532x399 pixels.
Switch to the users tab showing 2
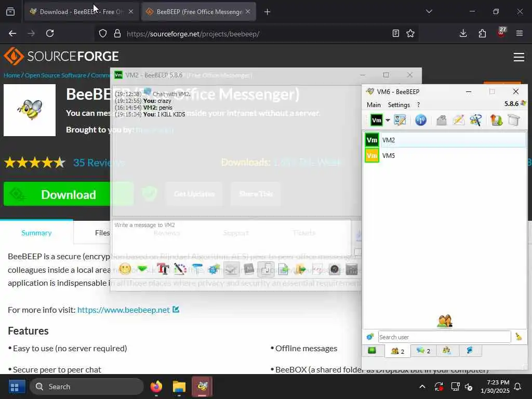[x=397, y=351]
